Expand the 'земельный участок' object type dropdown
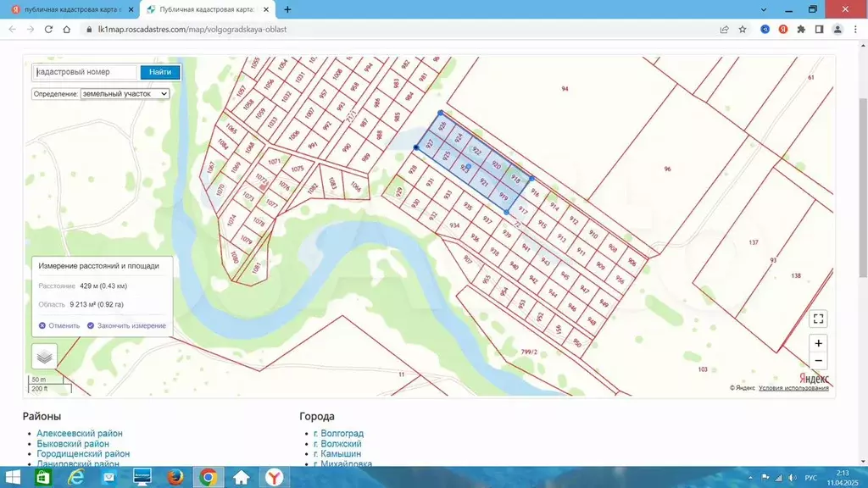 (125, 94)
